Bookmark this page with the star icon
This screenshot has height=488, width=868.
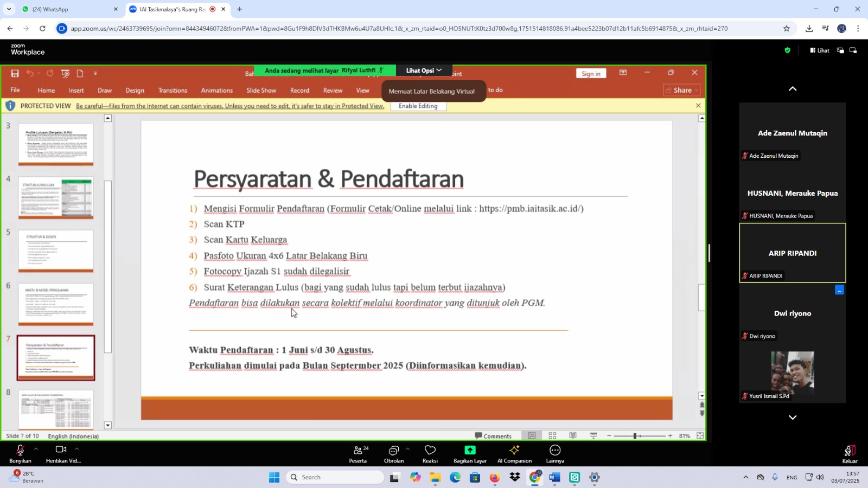click(786, 29)
